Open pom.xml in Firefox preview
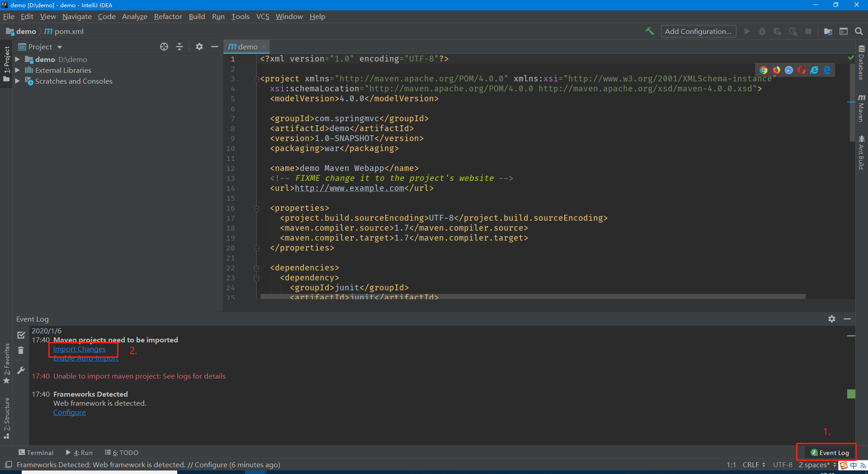 click(x=776, y=70)
